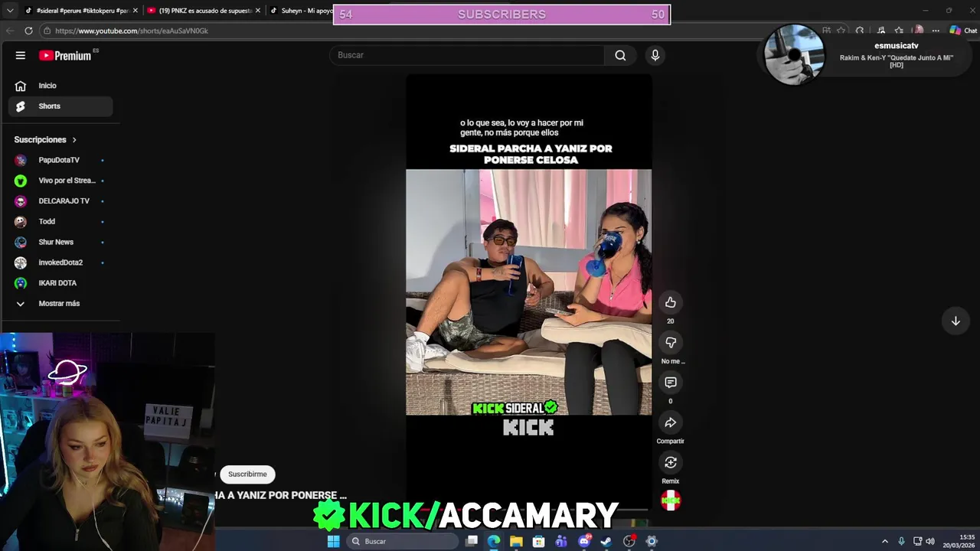Click the YouTube Buscar search field

pyautogui.click(x=467, y=55)
